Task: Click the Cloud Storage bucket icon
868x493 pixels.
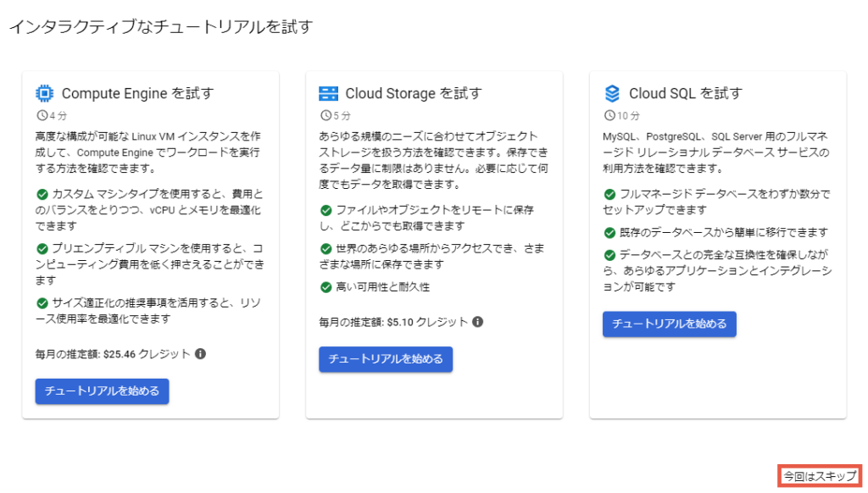Action: point(328,93)
